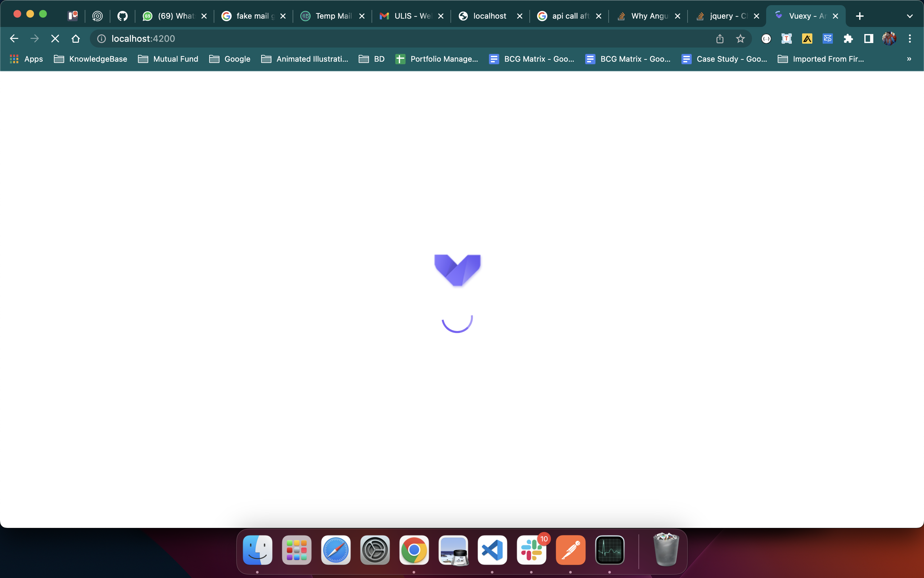Open Finder from the Dock
This screenshot has height=578, width=924.
click(258, 550)
